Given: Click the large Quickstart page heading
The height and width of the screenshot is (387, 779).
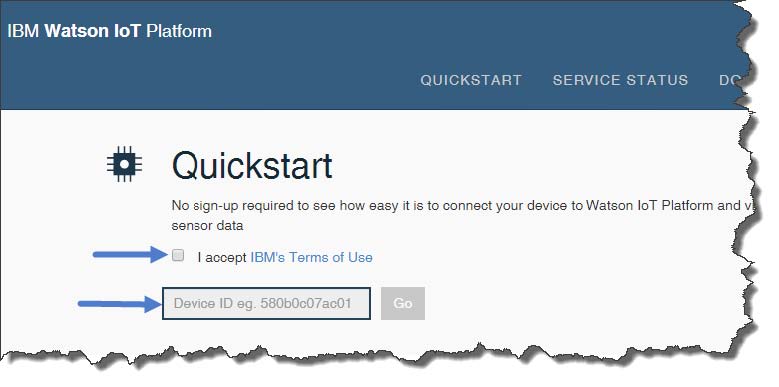Looking at the screenshot, I should click(252, 165).
